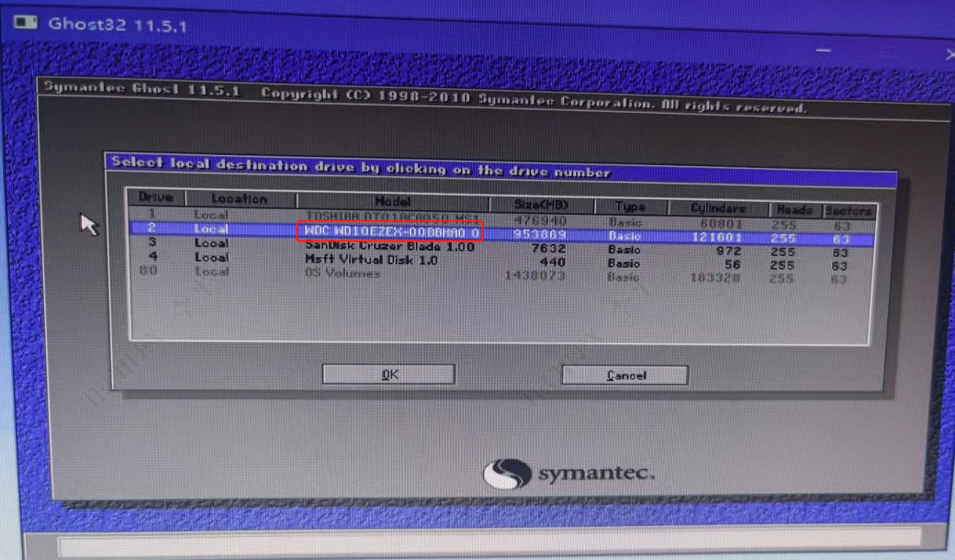Click the WDC WD10EZEX model entry
Screen dimensions: 955x560
[391, 231]
